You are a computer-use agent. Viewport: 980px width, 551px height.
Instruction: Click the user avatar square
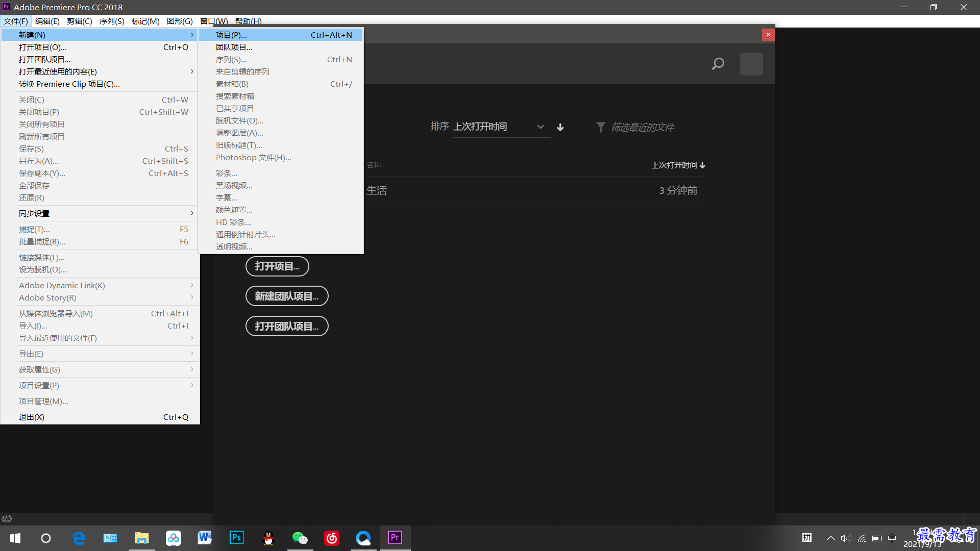751,64
